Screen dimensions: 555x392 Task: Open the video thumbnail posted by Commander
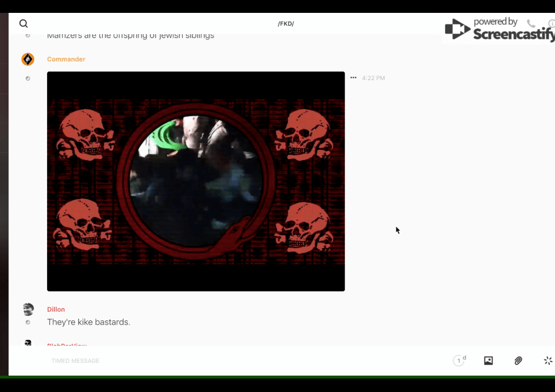point(196,181)
